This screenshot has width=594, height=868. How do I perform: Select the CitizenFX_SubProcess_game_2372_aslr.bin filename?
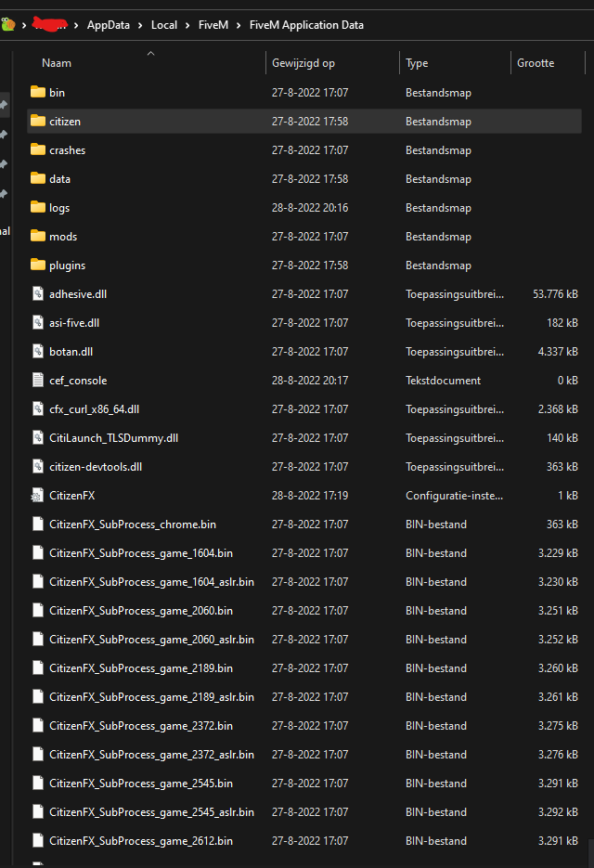point(151,754)
